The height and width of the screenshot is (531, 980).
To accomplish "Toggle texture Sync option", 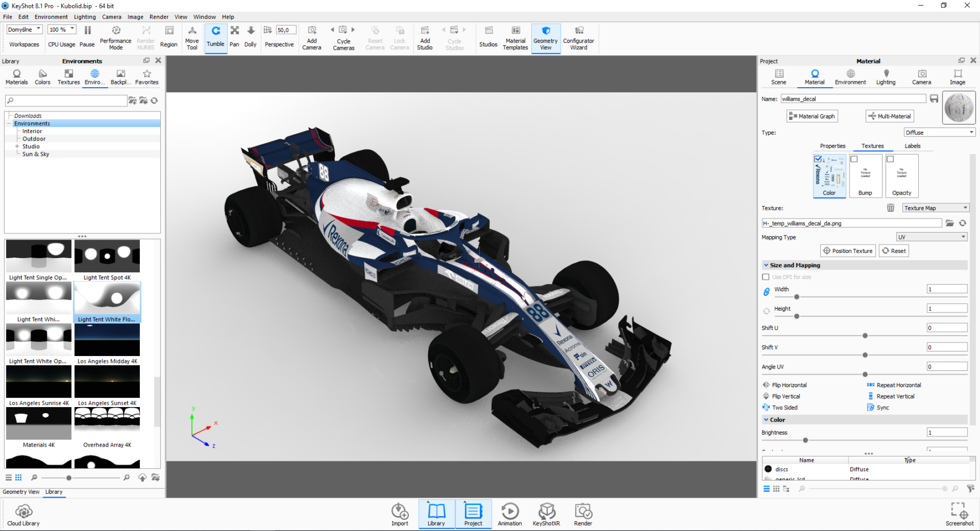I will click(x=878, y=408).
